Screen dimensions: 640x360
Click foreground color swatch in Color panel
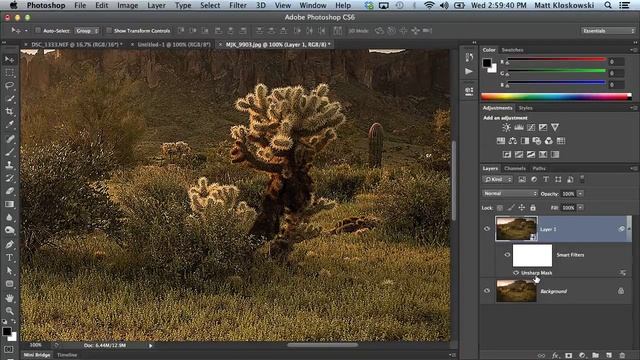tap(487, 63)
